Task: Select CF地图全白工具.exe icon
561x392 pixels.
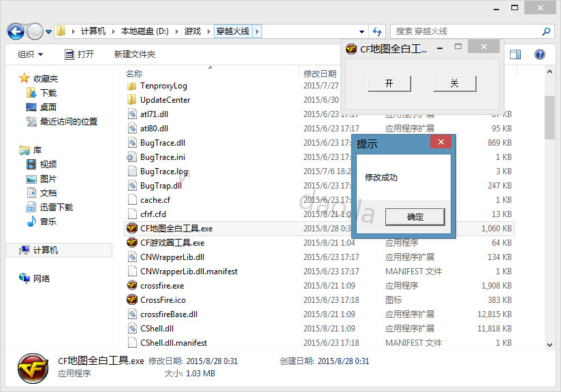Action: coord(132,228)
